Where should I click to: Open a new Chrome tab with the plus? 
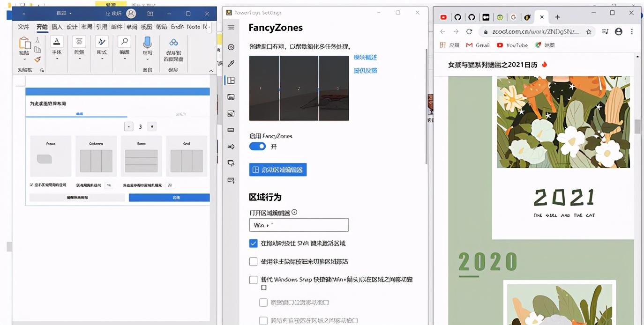click(557, 17)
